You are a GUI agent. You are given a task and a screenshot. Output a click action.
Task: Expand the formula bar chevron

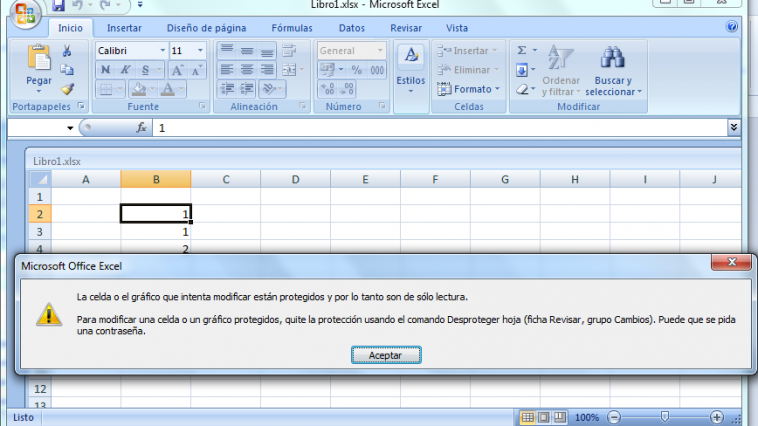coord(733,127)
